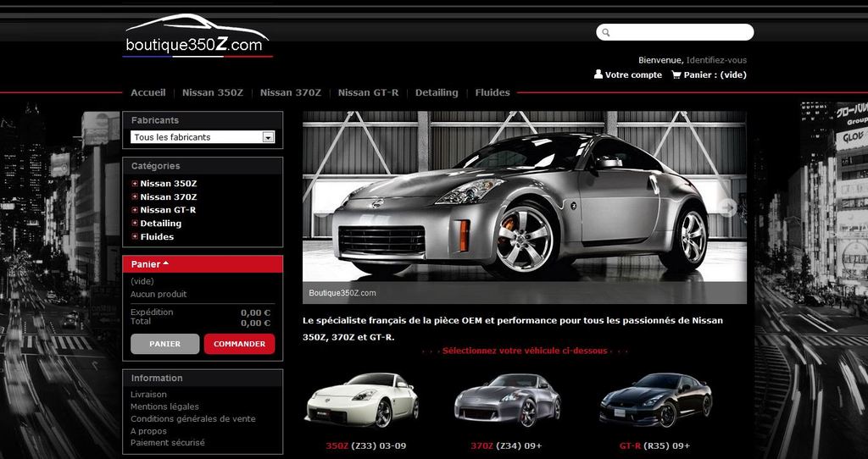Click the search magnifier icon
This screenshot has width=868, height=459.
(x=606, y=33)
